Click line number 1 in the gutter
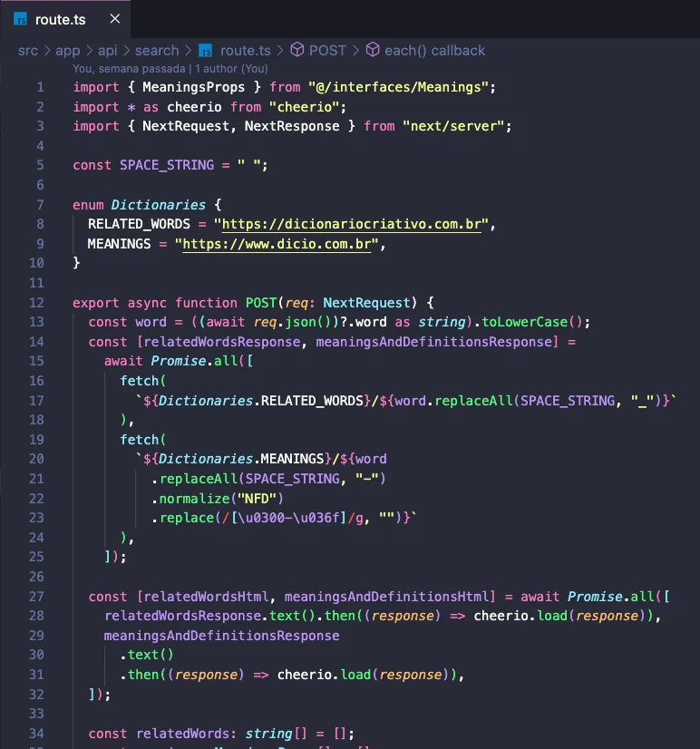Screen dimensions: 700x749 (40, 87)
